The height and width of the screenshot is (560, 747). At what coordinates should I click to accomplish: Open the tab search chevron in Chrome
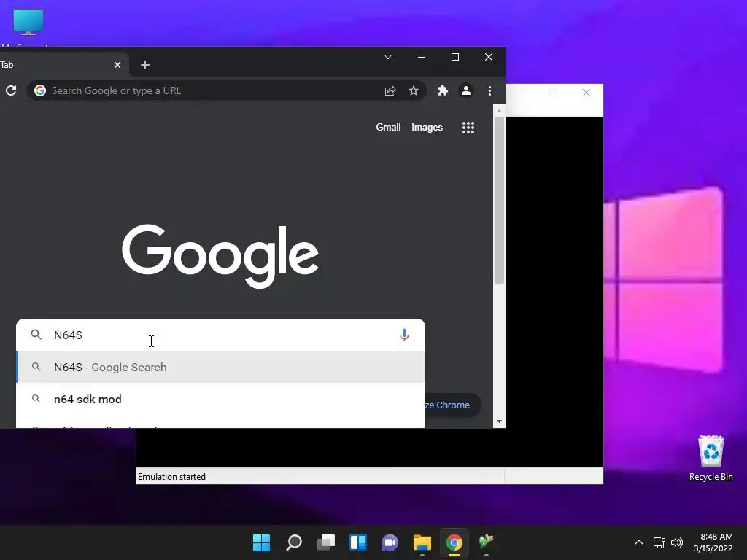point(388,57)
